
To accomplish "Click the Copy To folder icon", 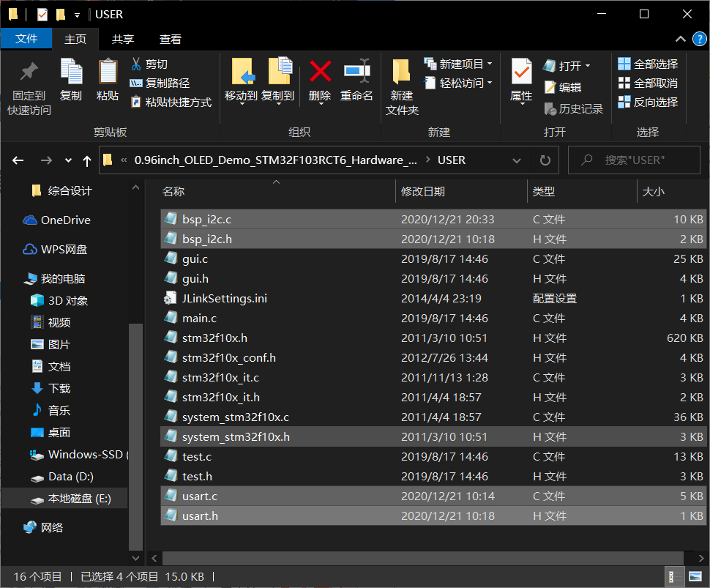I will pyautogui.click(x=280, y=71).
